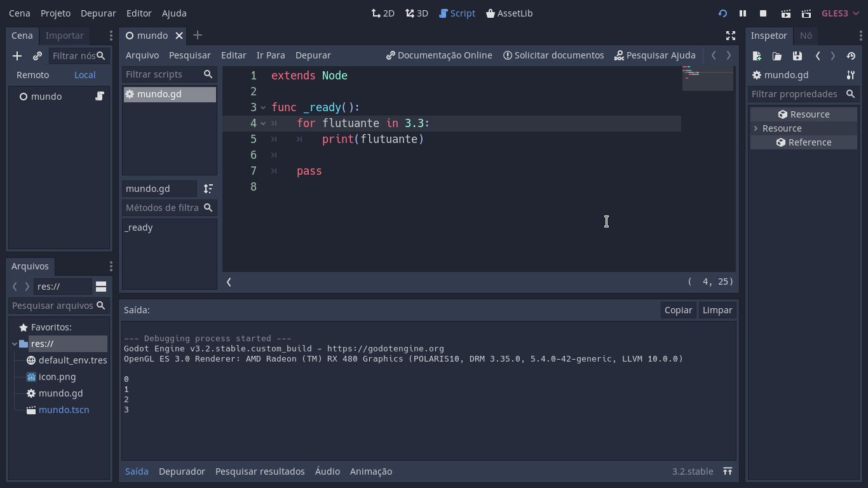Play a custom scene

806,13
